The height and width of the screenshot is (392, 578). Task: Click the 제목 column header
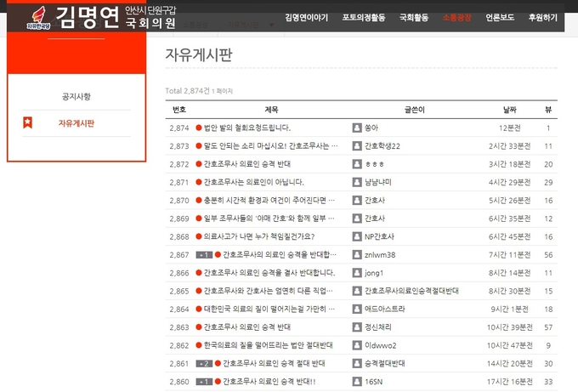[272, 110]
